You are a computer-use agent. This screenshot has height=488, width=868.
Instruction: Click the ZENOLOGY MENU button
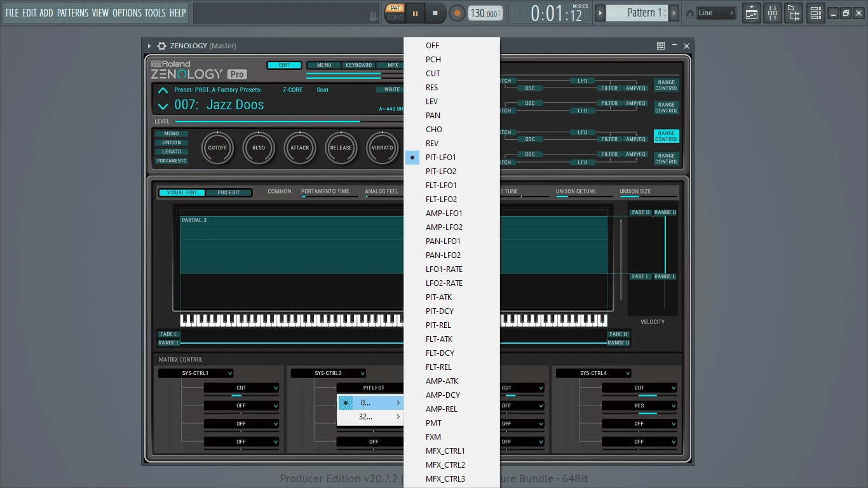coord(324,65)
